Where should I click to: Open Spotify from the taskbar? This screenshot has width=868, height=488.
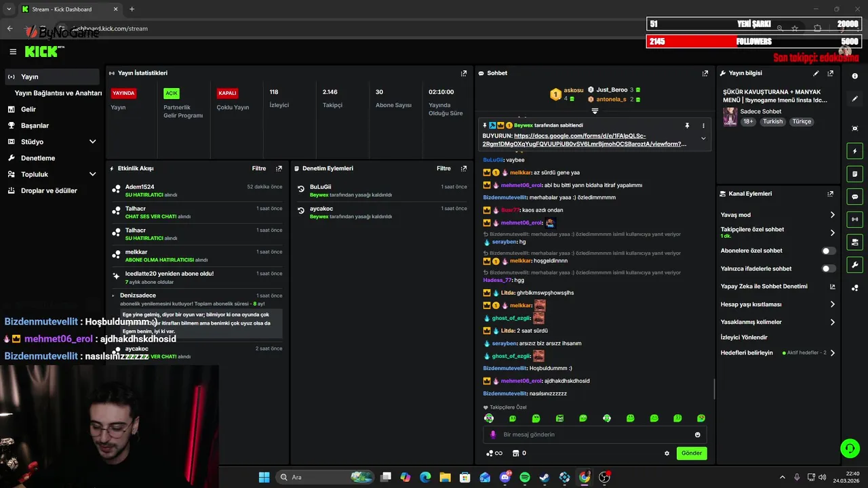click(x=525, y=477)
